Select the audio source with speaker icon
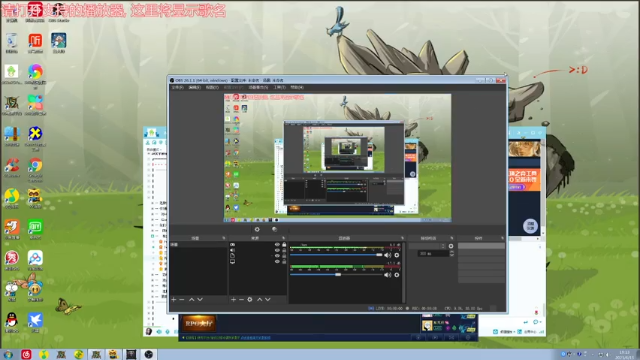 (257, 250)
